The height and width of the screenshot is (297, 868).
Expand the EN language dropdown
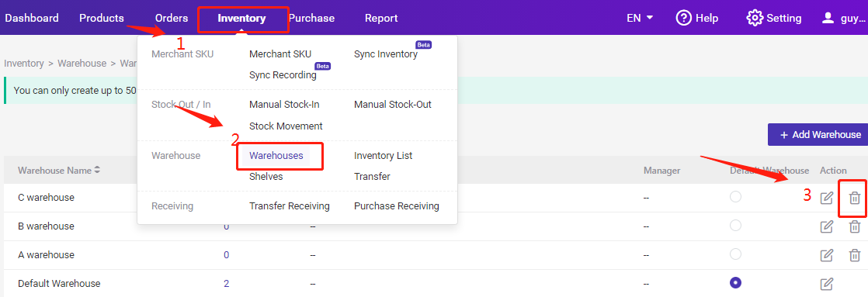[x=640, y=18]
